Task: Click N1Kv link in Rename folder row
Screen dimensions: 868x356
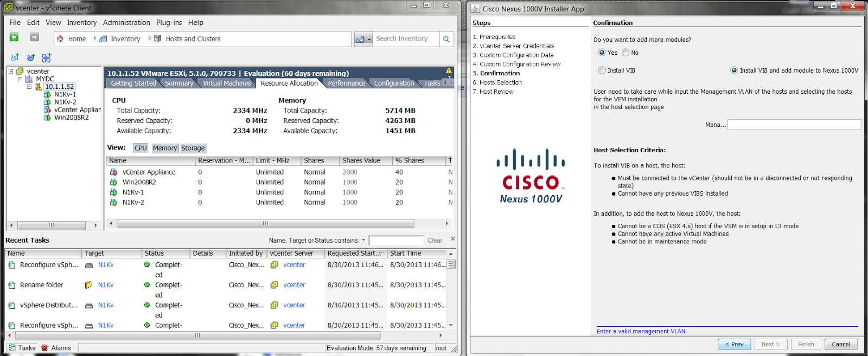Action: tap(106, 285)
